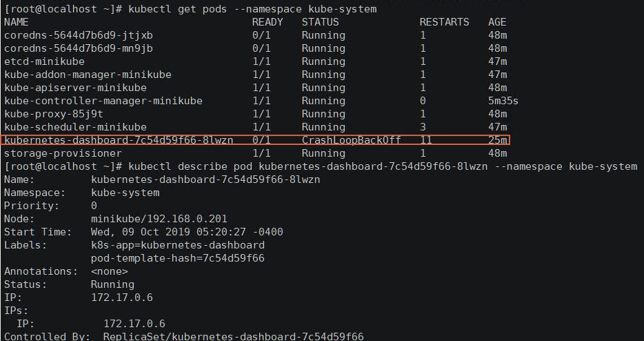
Task: Click the highlighted kubernetes-dashboard pod name
Action: point(119,140)
